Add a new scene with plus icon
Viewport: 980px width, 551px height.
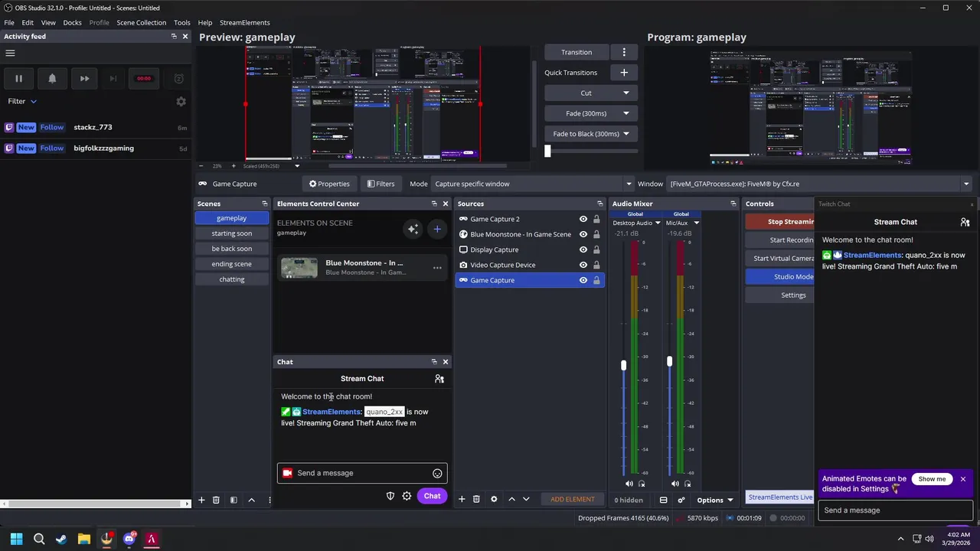point(201,500)
